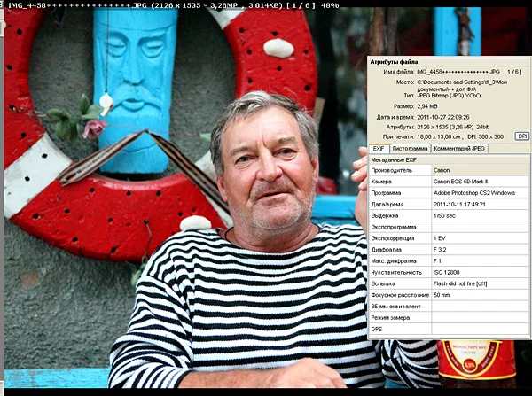Screen dimensions: 532x396
Task: Click the print size 18,00 x 13,00 cm
Action: 439,136
